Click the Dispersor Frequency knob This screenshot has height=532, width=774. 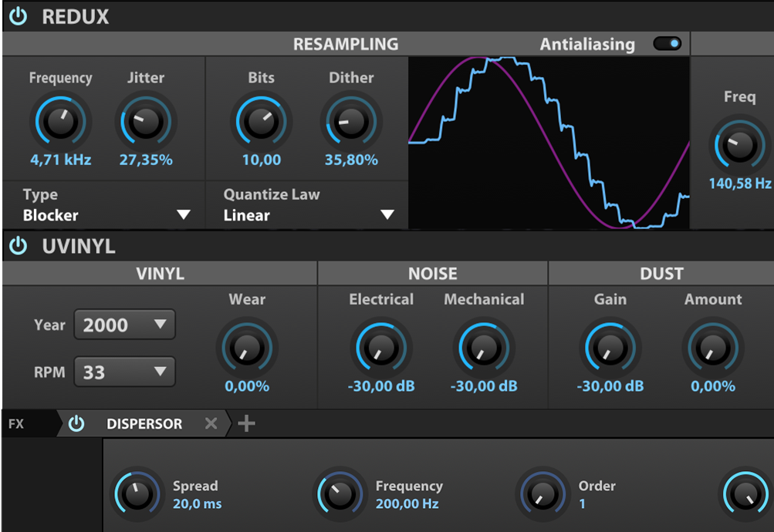click(340, 493)
